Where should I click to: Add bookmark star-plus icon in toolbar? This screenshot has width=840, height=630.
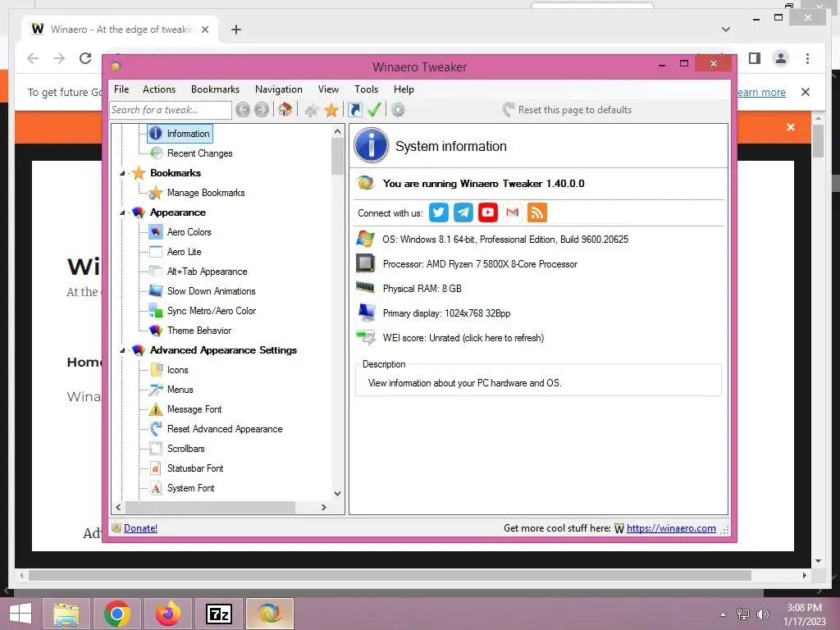point(311,111)
